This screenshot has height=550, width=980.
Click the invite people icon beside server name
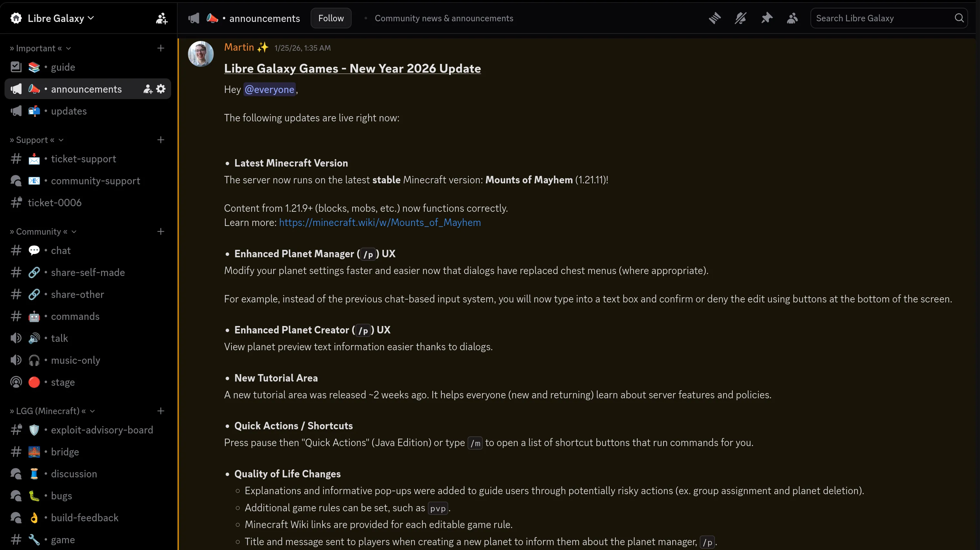162,18
